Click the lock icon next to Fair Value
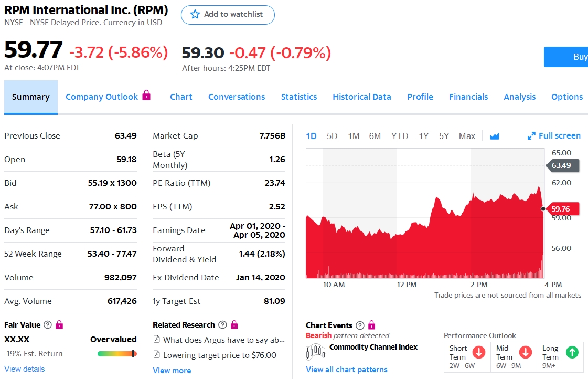The height and width of the screenshot is (379, 588). coord(59,324)
